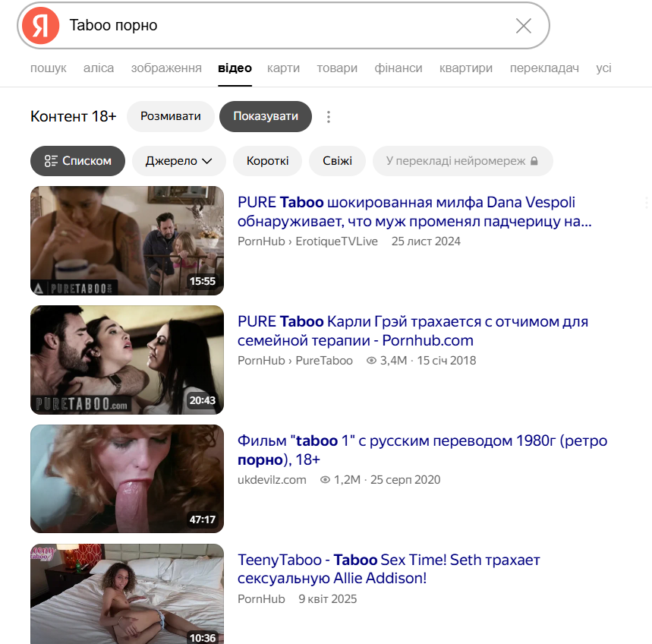Open the video thumbnail with duration 47:17

pyautogui.click(x=128, y=479)
